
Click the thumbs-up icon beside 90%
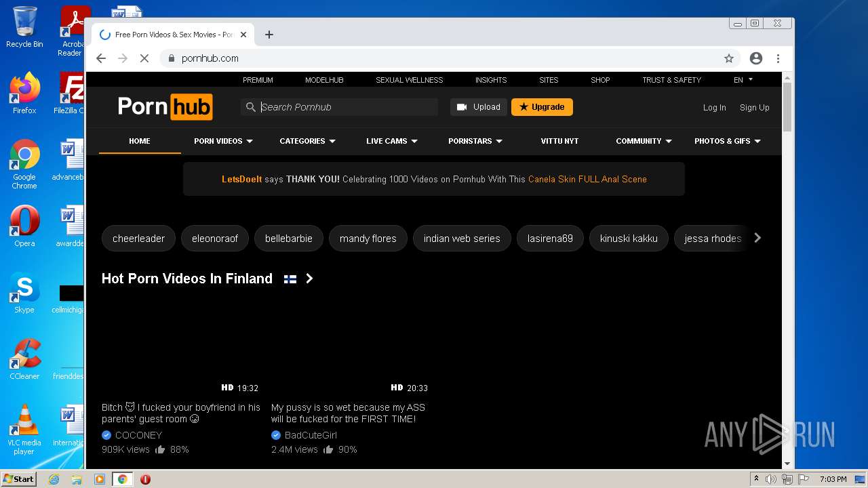point(328,449)
